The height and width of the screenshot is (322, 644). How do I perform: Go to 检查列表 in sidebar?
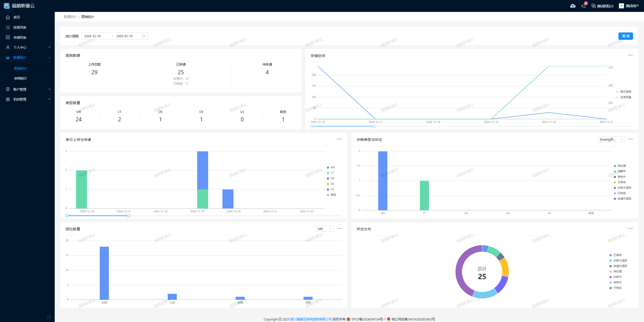[20, 27]
